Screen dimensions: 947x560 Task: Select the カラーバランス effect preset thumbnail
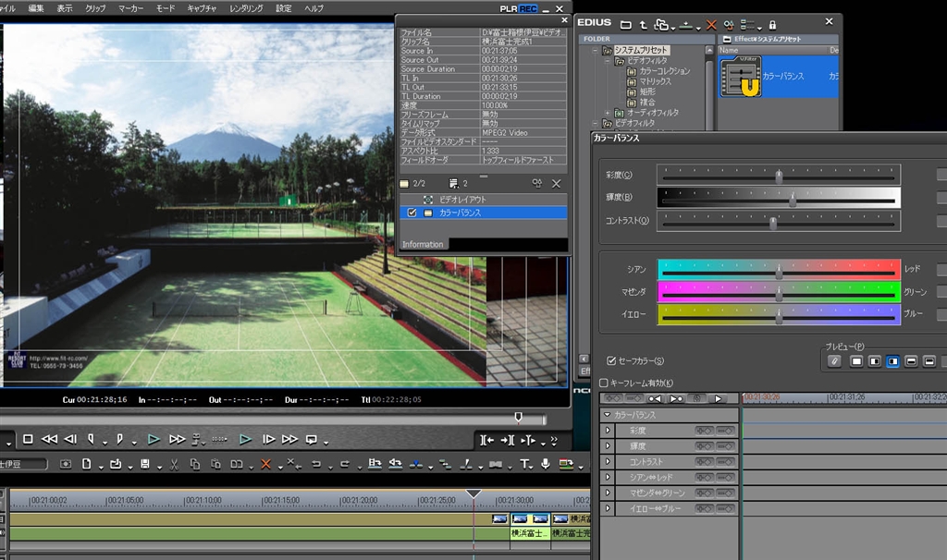pyautogui.click(x=740, y=78)
